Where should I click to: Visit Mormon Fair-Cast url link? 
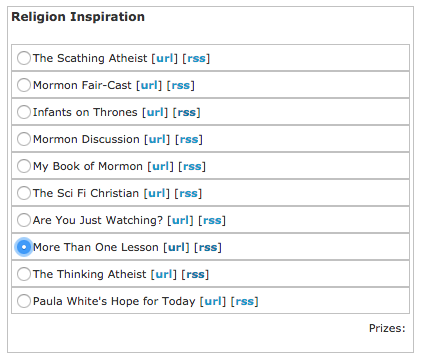point(149,85)
